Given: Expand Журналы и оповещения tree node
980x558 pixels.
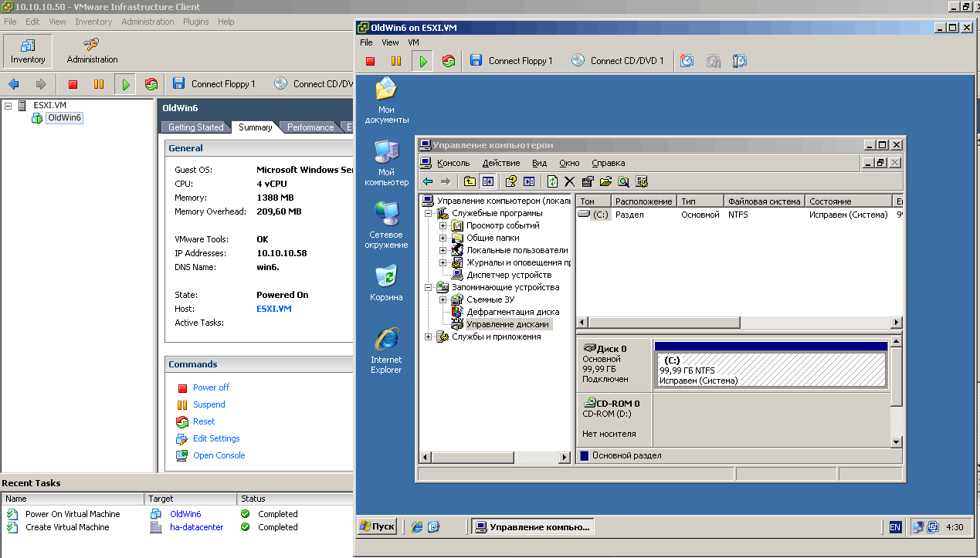Looking at the screenshot, I should tap(443, 262).
